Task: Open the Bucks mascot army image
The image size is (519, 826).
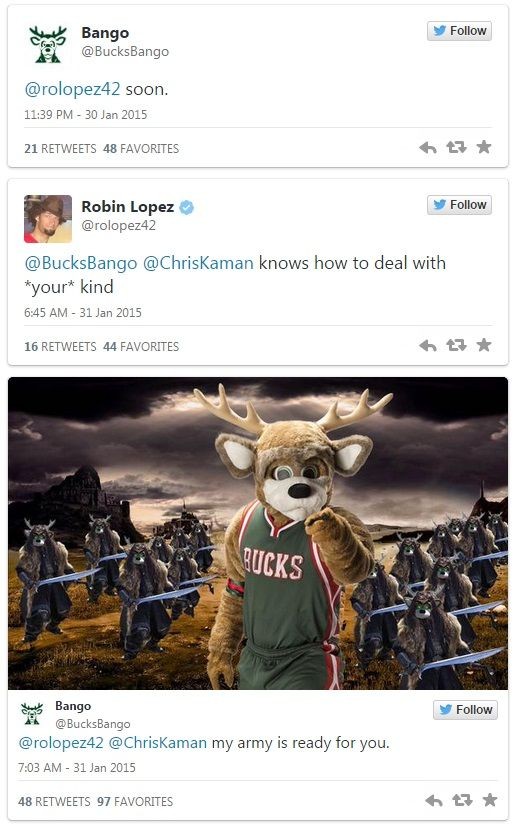Action: (x=258, y=533)
